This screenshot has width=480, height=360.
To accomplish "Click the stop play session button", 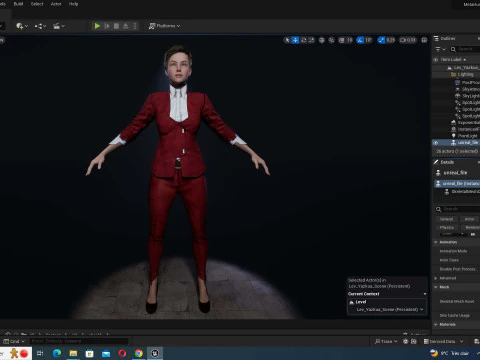I will (116, 26).
